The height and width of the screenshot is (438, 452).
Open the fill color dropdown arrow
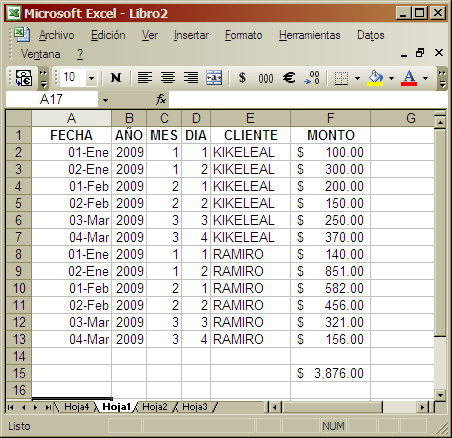coord(391,79)
